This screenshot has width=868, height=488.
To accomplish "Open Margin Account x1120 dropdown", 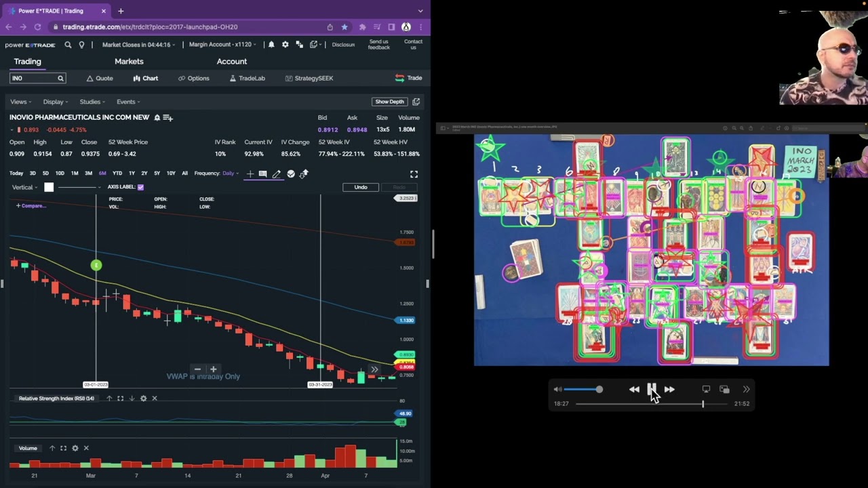I will 222,45.
